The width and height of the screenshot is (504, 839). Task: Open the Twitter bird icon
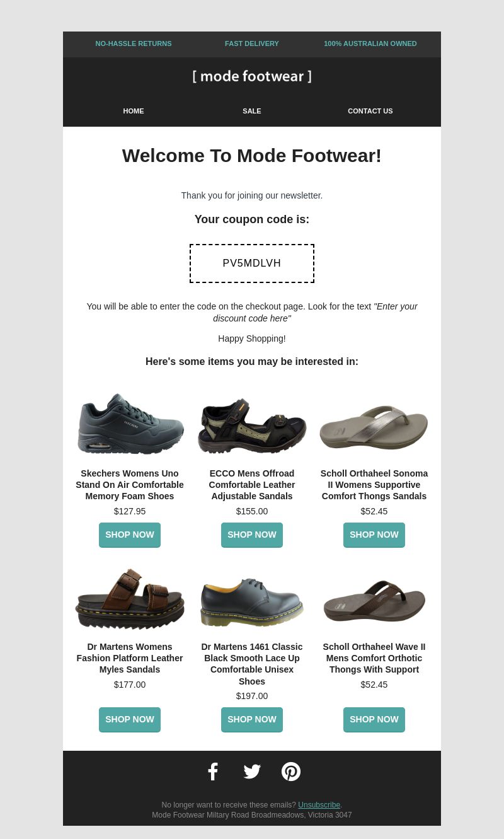click(x=252, y=772)
